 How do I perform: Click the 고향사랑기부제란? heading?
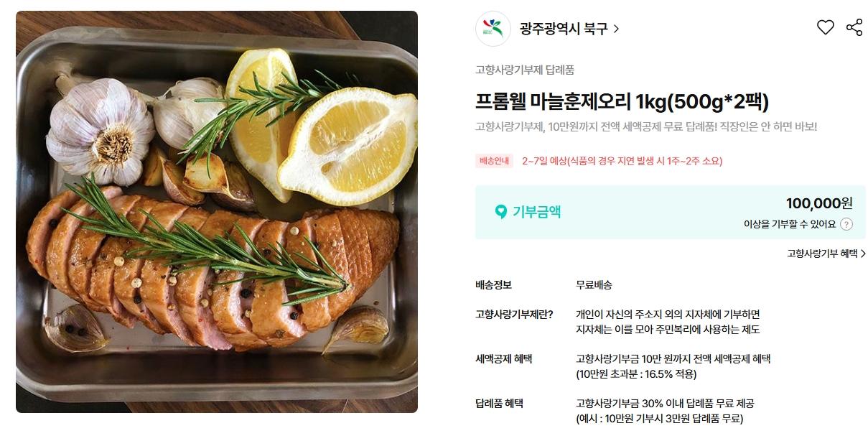[x=514, y=315]
